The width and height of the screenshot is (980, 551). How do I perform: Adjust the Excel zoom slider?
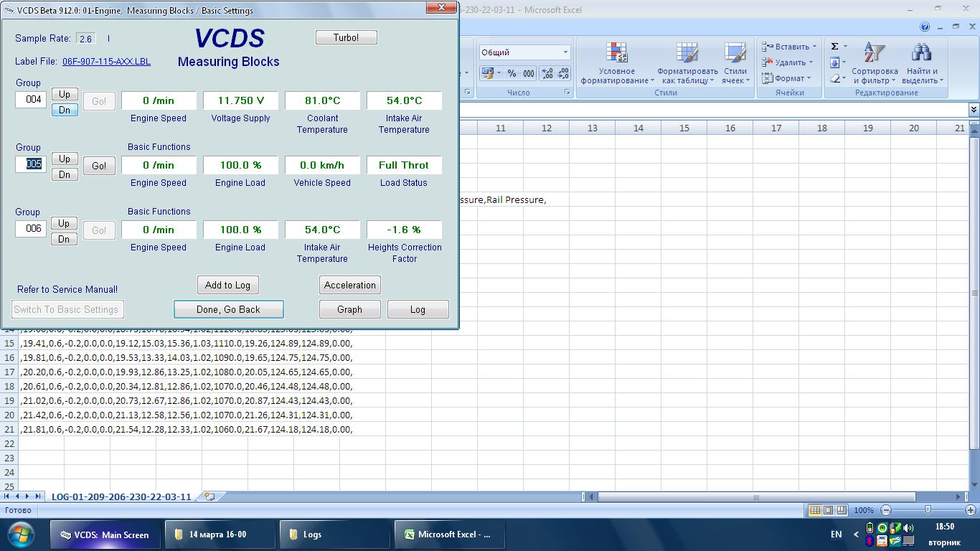click(928, 510)
